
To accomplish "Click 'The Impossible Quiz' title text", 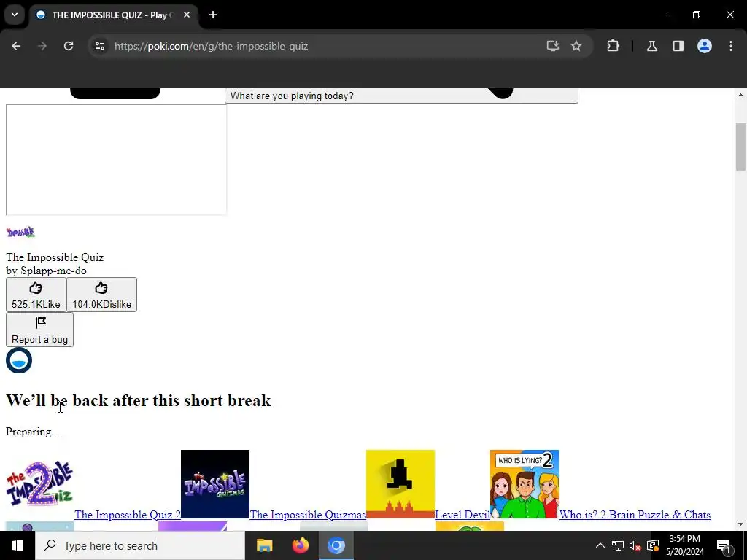I will tap(55, 257).
